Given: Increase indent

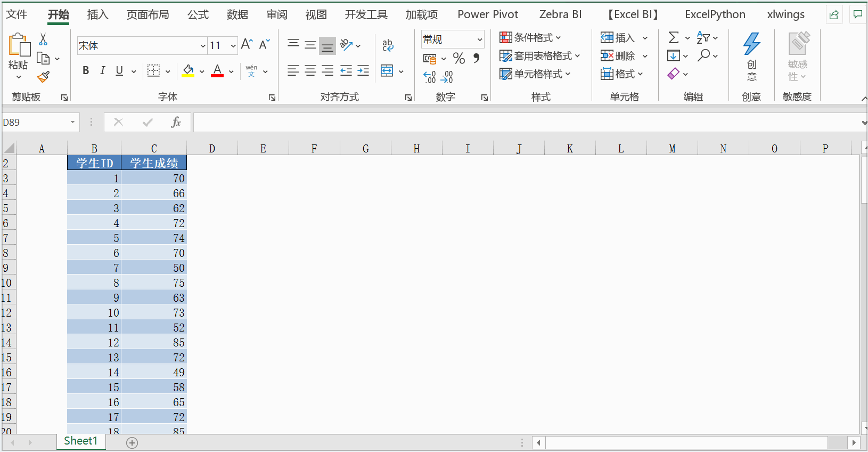Looking at the screenshot, I should [x=364, y=70].
